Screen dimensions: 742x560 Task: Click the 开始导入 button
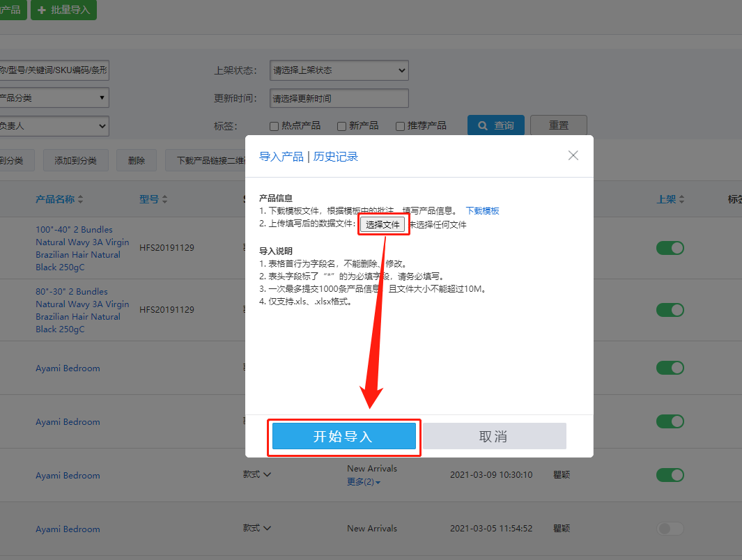343,437
